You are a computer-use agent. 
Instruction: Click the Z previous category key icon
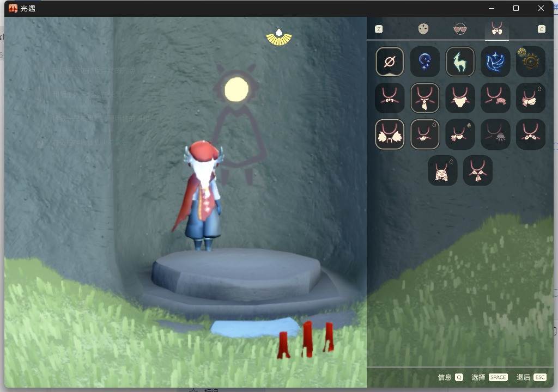379,29
